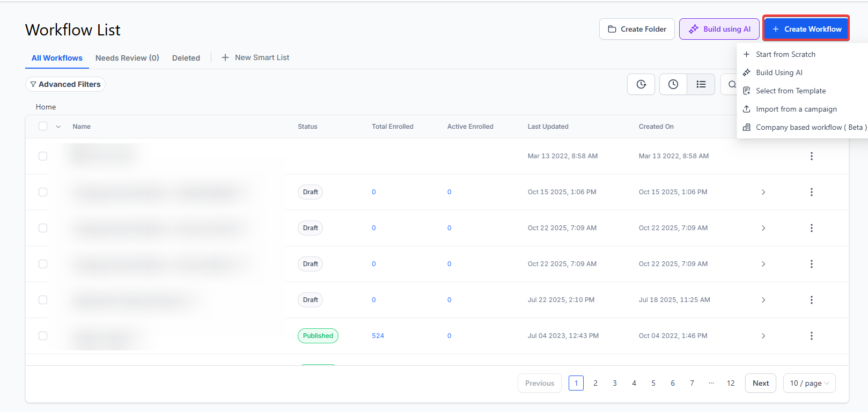Choose Select from Template in the menu

(x=790, y=91)
